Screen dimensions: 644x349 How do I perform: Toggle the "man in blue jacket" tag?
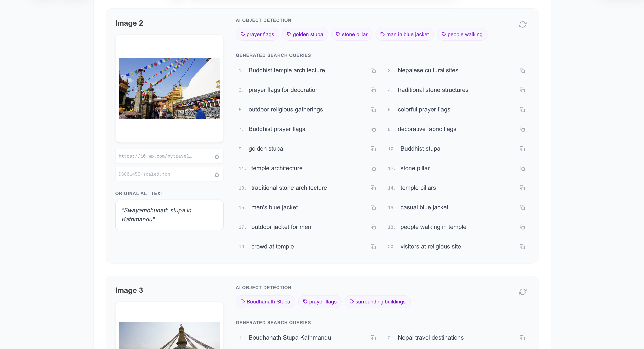(x=404, y=34)
